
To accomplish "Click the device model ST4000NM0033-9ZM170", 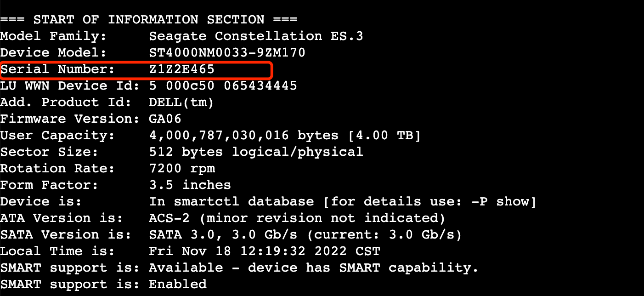I will tap(227, 53).
